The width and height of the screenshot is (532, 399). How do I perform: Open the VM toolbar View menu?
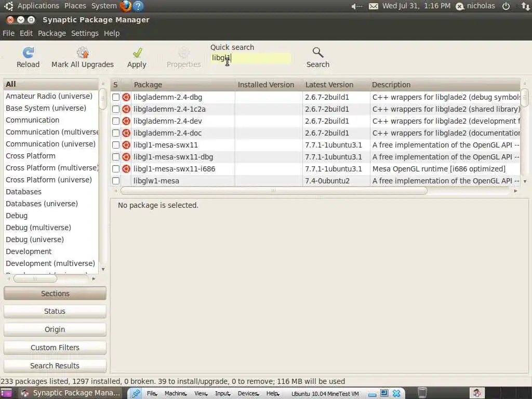pyautogui.click(x=201, y=394)
